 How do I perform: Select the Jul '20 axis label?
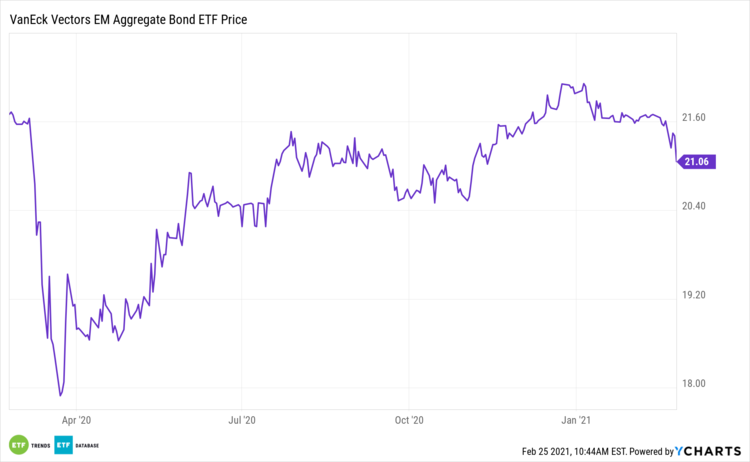[243, 421]
